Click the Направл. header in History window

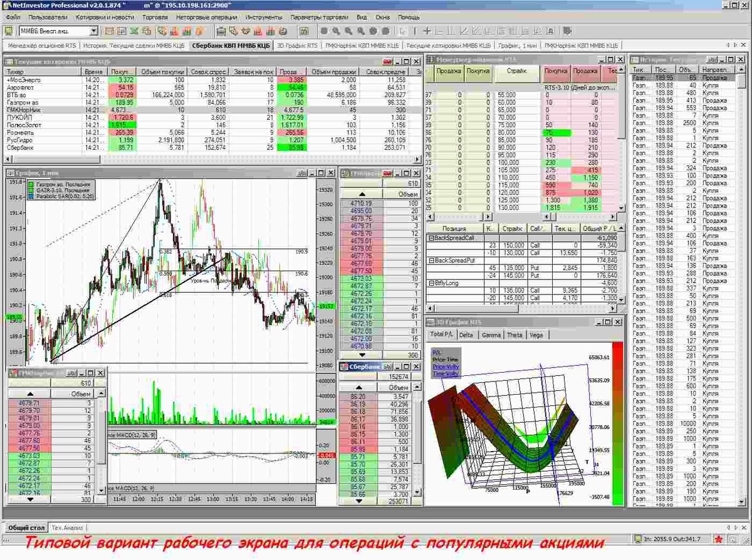pyautogui.click(x=716, y=70)
